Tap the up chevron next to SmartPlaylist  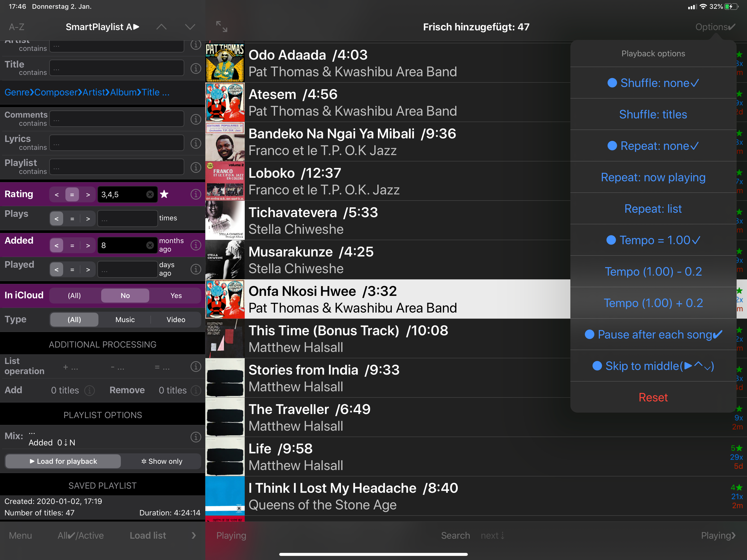161,27
